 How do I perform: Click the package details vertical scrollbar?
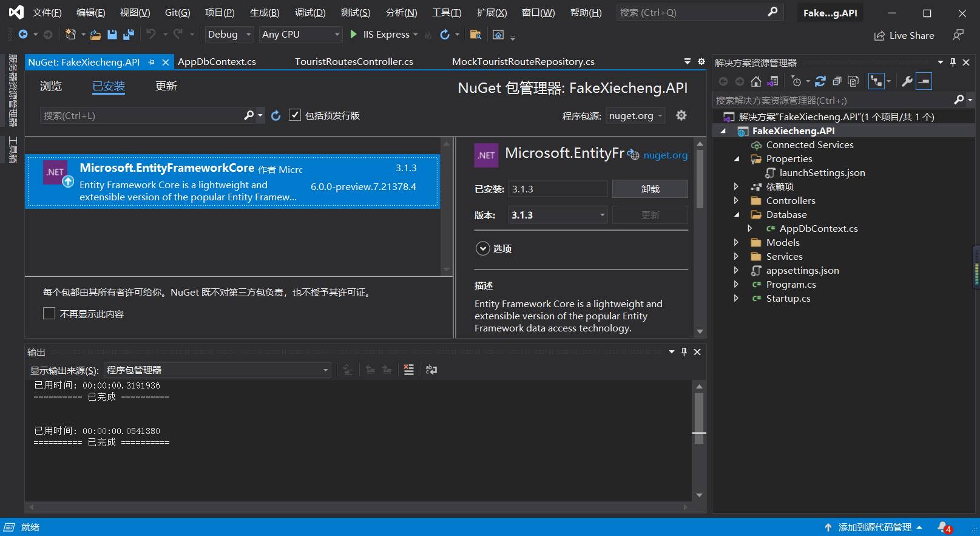[x=700, y=179]
